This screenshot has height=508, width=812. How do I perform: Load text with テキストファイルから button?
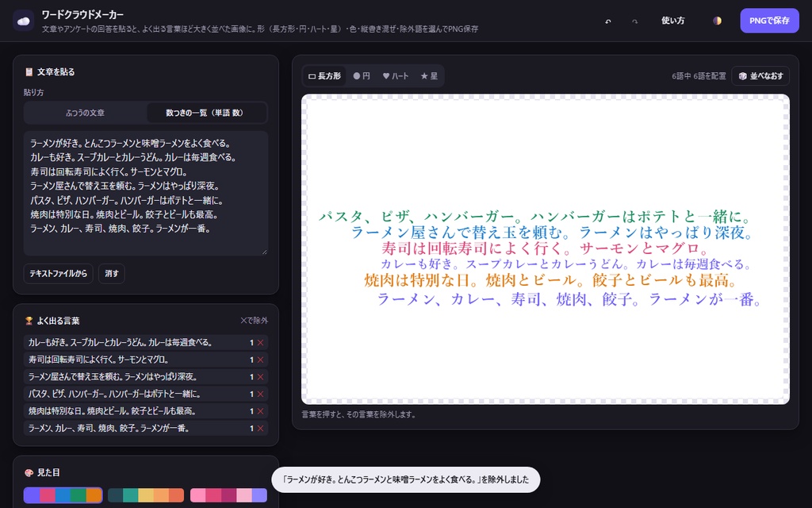(x=58, y=273)
